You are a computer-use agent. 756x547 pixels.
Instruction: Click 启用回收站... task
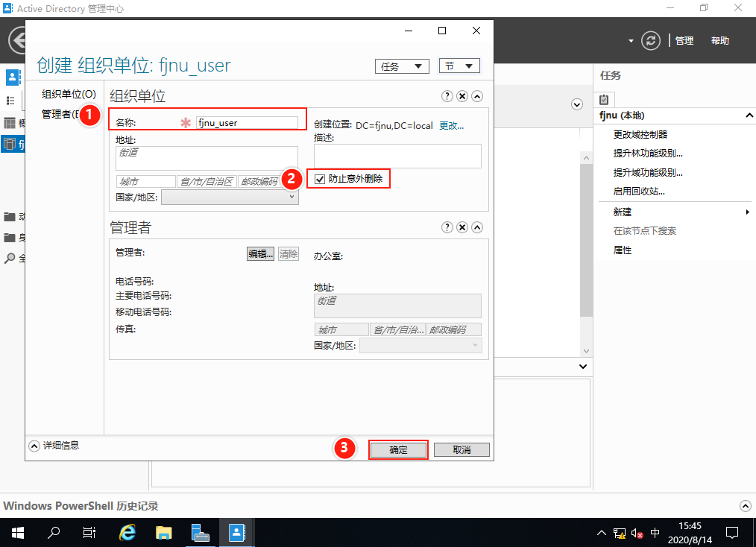tap(639, 192)
